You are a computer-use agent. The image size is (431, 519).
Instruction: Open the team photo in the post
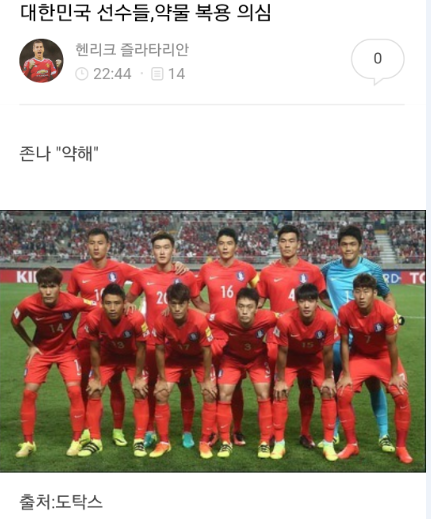click(213, 341)
